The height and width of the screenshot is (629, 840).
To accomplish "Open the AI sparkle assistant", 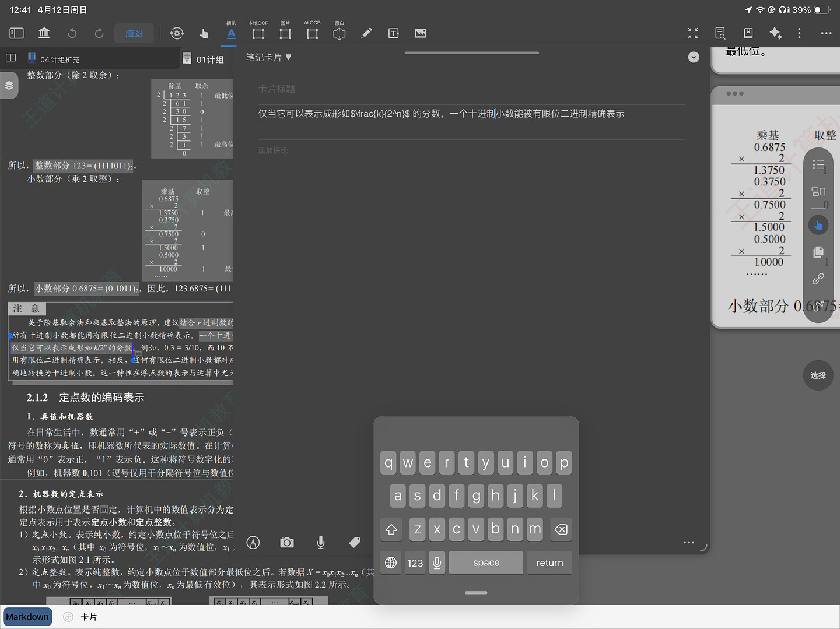I will (x=775, y=33).
